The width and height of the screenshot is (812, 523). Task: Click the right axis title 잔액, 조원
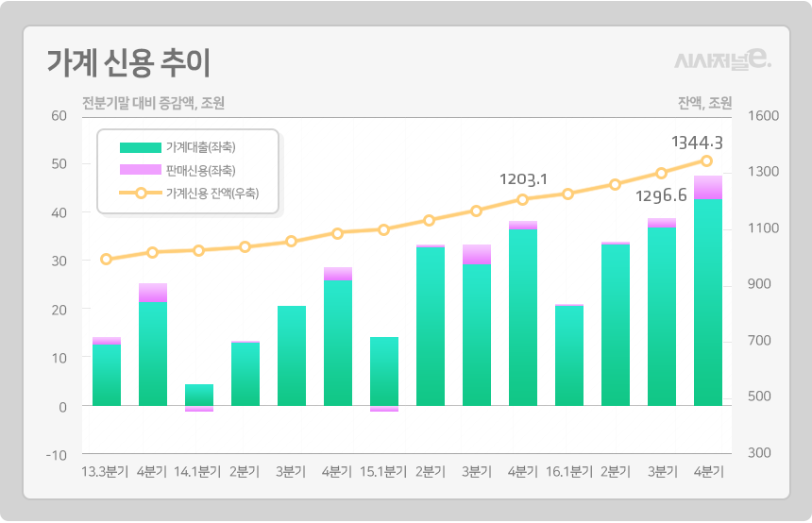704,103
